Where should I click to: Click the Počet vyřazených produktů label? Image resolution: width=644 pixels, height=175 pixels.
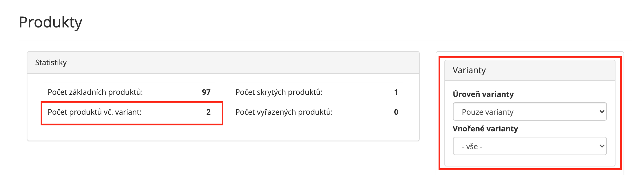(x=284, y=112)
